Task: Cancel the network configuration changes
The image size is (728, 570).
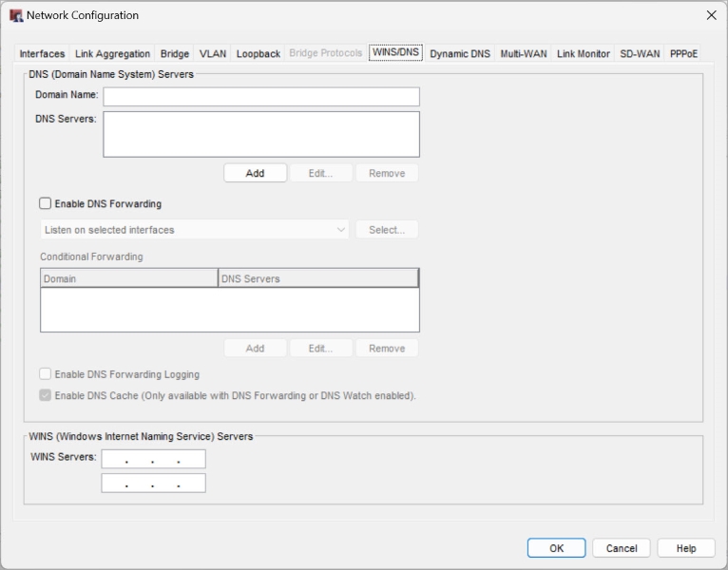Action: point(622,548)
